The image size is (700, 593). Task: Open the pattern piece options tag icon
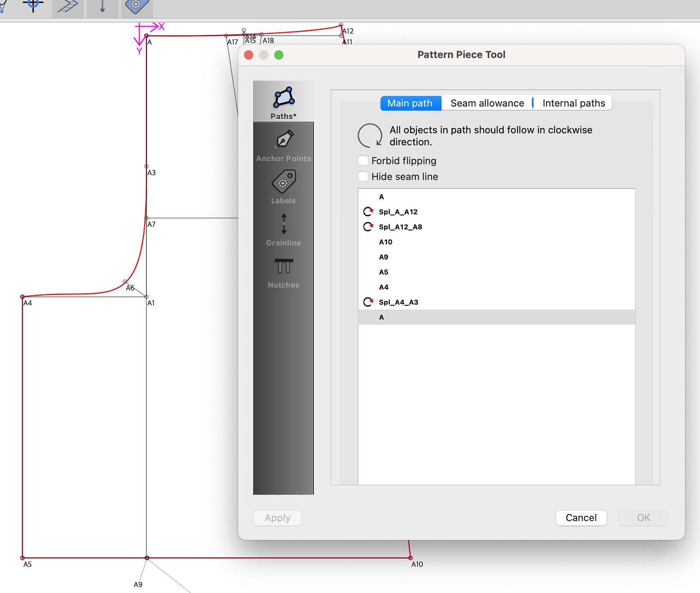click(136, 6)
